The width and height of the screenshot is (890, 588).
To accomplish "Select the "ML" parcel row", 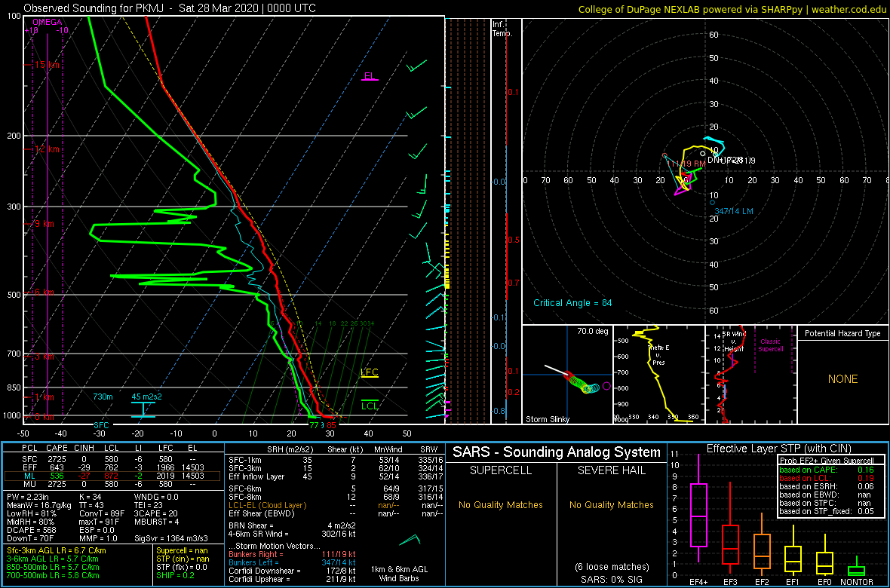I will point(112,476).
